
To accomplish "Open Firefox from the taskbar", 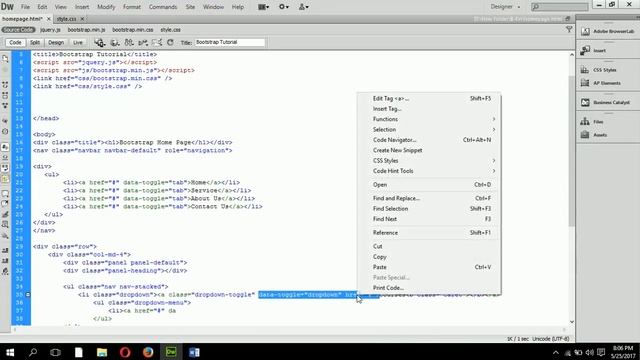I will [x=148, y=352].
